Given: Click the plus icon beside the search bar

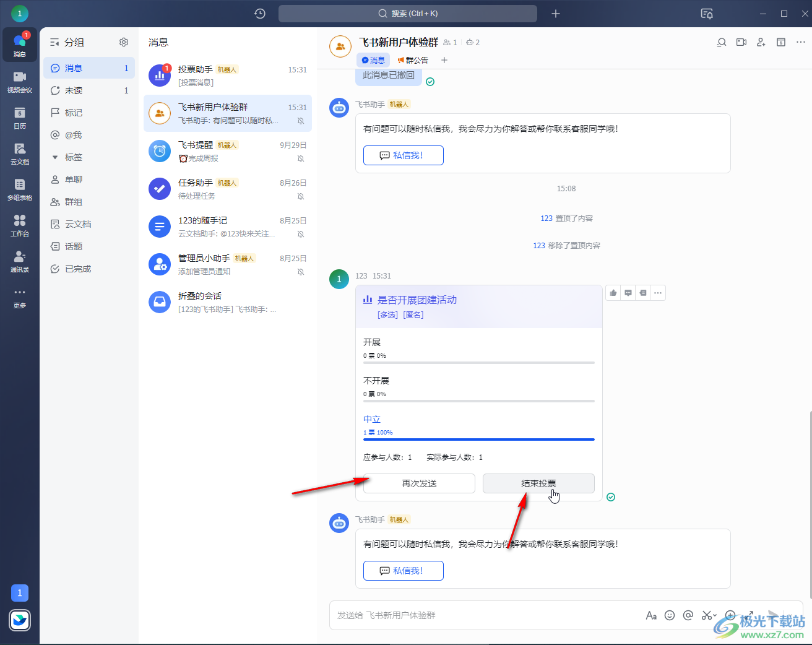Looking at the screenshot, I should 556,14.
